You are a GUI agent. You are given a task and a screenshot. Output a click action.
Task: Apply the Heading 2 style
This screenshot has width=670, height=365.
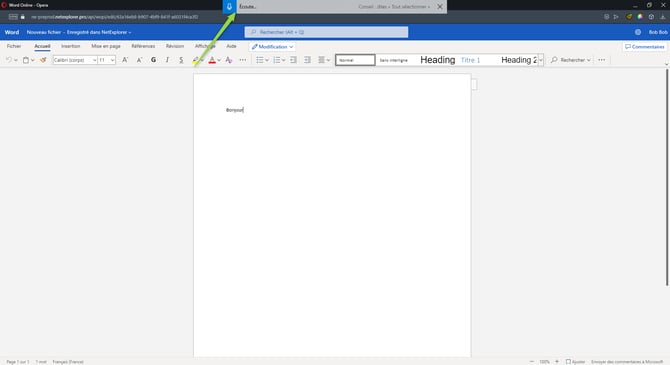click(x=519, y=60)
